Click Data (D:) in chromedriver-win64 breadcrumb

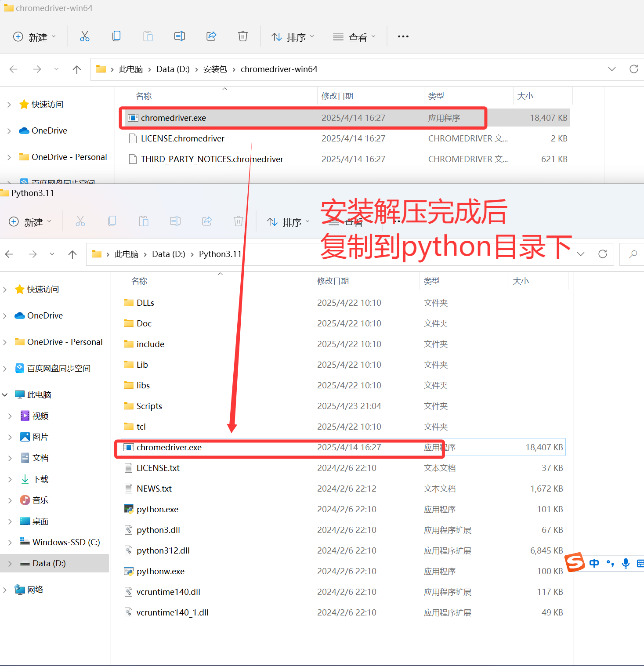[x=173, y=69]
